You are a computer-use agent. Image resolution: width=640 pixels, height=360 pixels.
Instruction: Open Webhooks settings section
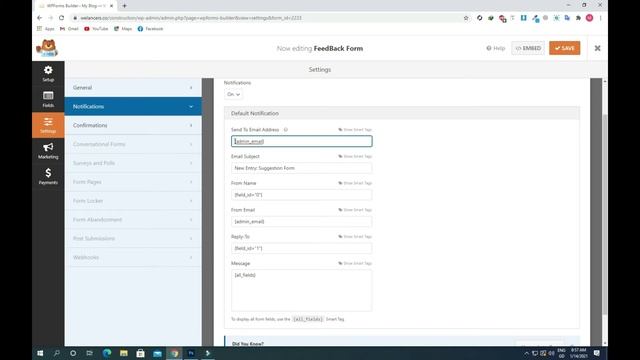(x=133, y=257)
